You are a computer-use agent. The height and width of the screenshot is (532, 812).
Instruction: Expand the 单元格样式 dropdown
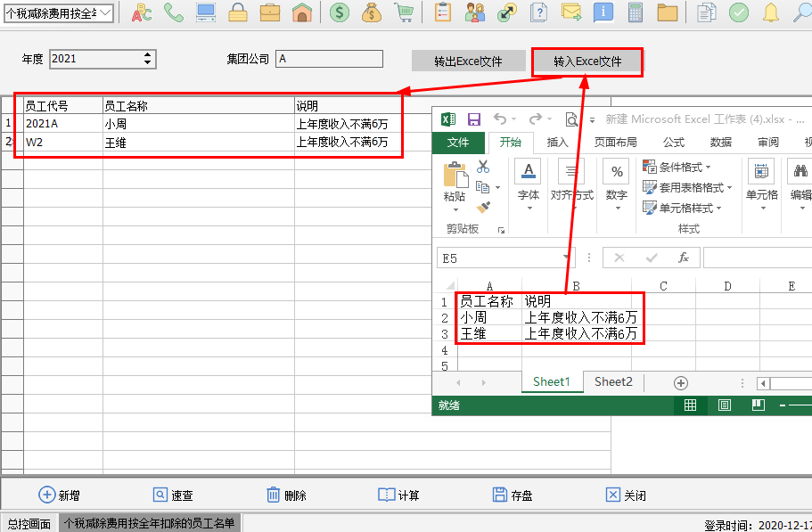point(718,208)
